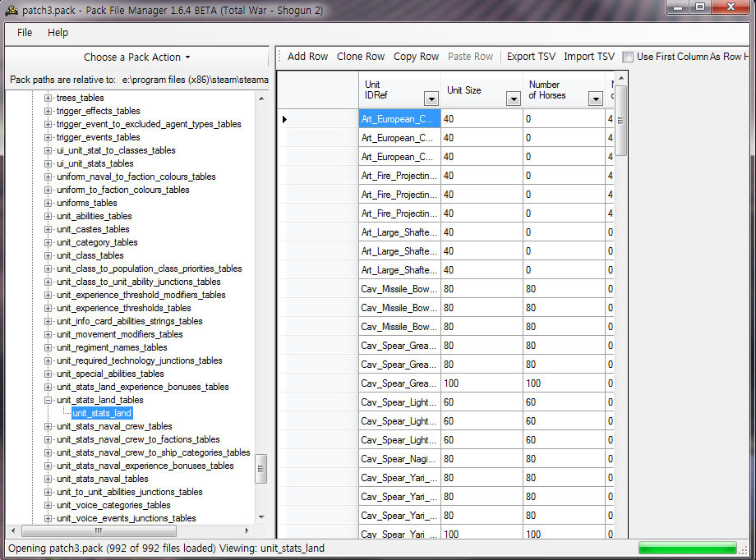Click Import TSV in the toolbar
The width and height of the screenshot is (756, 560).
(589, 57)
